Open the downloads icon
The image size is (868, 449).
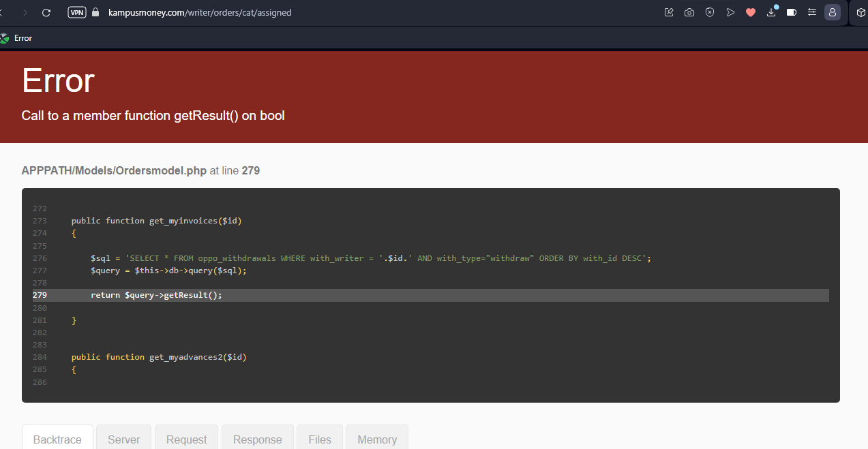[x=771, y=12]
